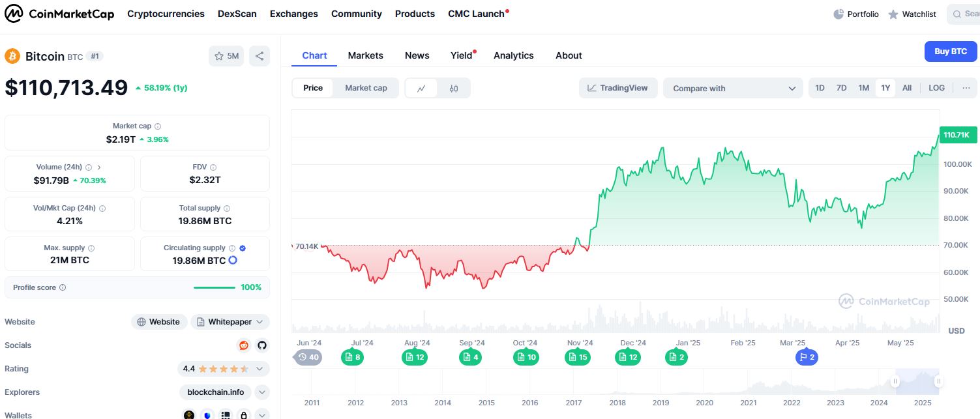980x419 pixels.
Task: Click the info icon beside FDV
Action: tap(213, 167)
